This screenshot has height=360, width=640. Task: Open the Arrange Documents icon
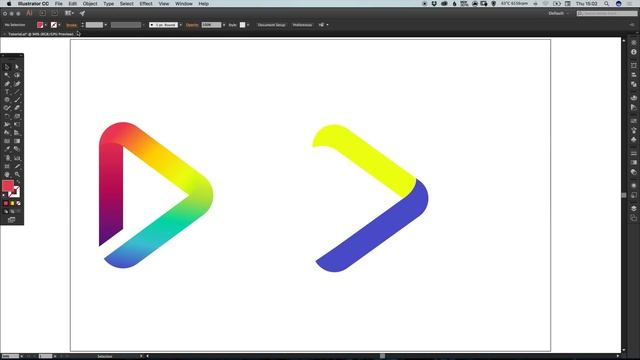[68, 13]
